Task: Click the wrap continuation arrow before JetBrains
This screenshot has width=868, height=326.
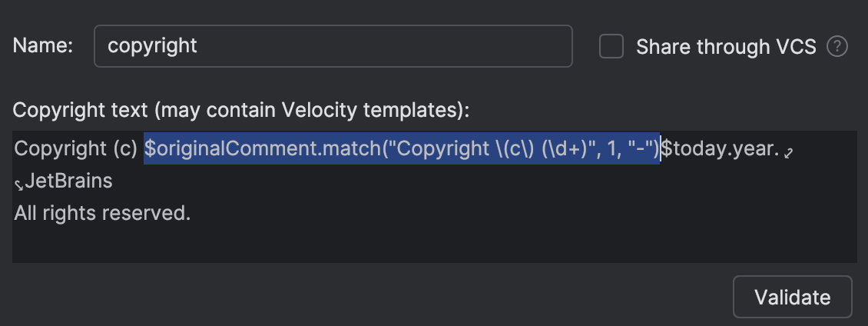Action: pyautogui.click(x=18, y=184)
